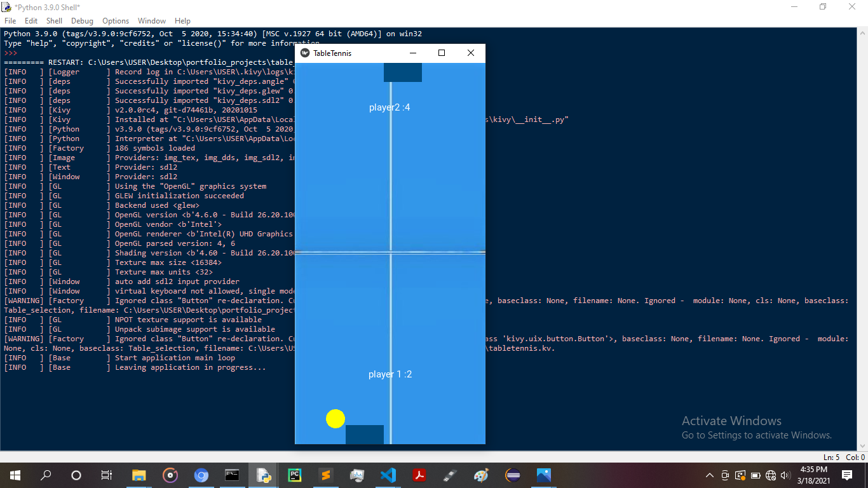Click the yellow ball in the game

click(x=336, y=419)
